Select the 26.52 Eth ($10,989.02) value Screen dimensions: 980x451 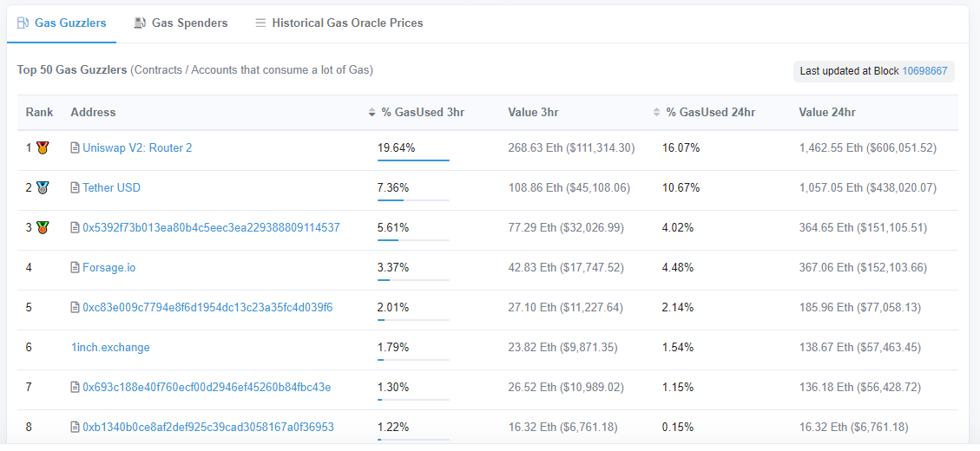[566, 388]
